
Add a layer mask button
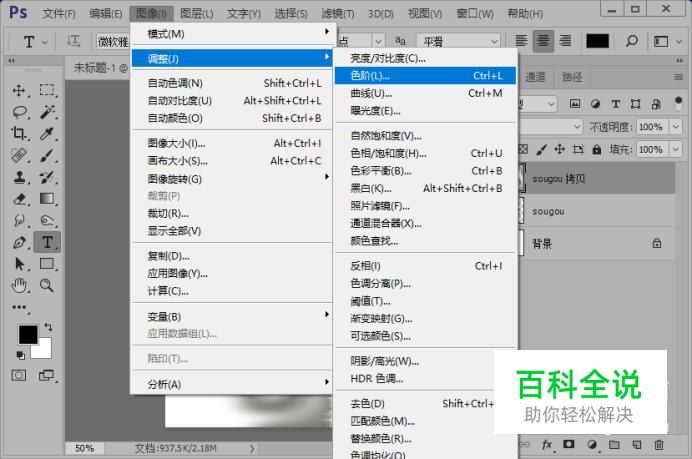coord(568,444)
